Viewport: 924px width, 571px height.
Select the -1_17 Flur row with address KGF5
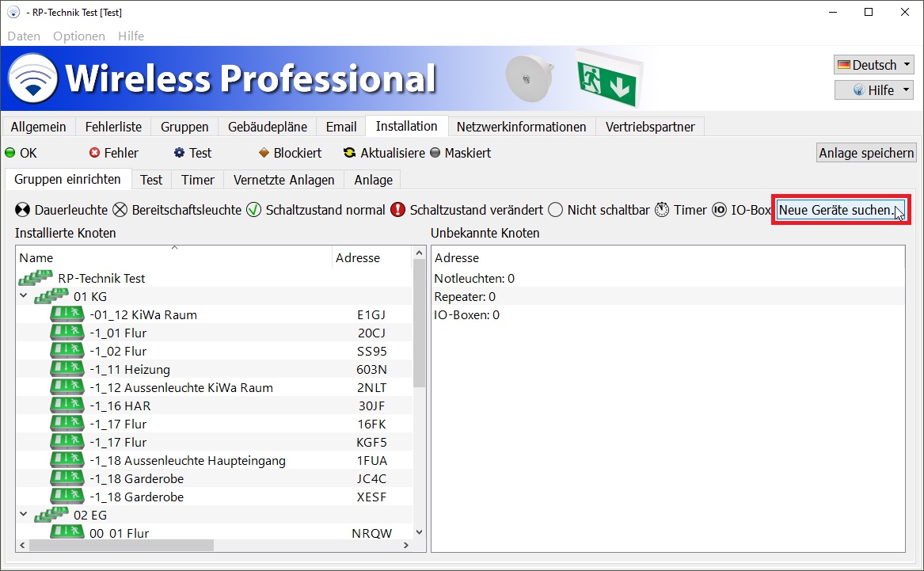coord(215,442)
